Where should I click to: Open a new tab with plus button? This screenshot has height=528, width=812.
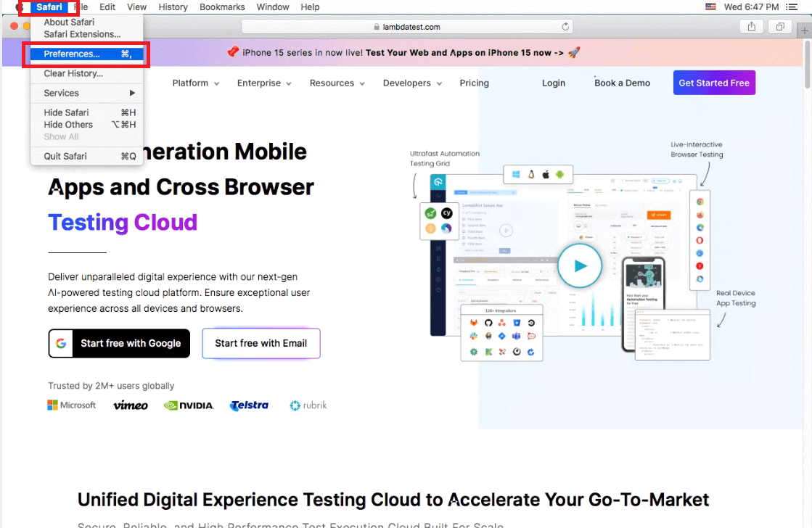coord(804,30)
